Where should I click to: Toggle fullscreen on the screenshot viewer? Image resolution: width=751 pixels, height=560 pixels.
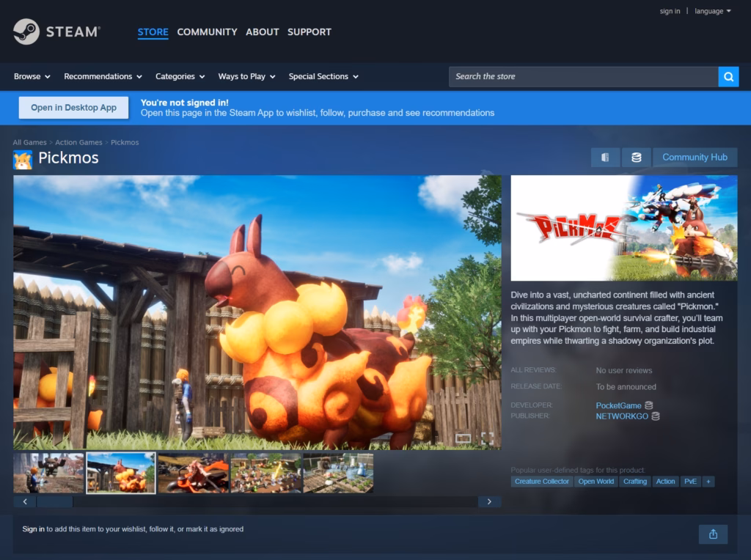(x=487, y=438)
